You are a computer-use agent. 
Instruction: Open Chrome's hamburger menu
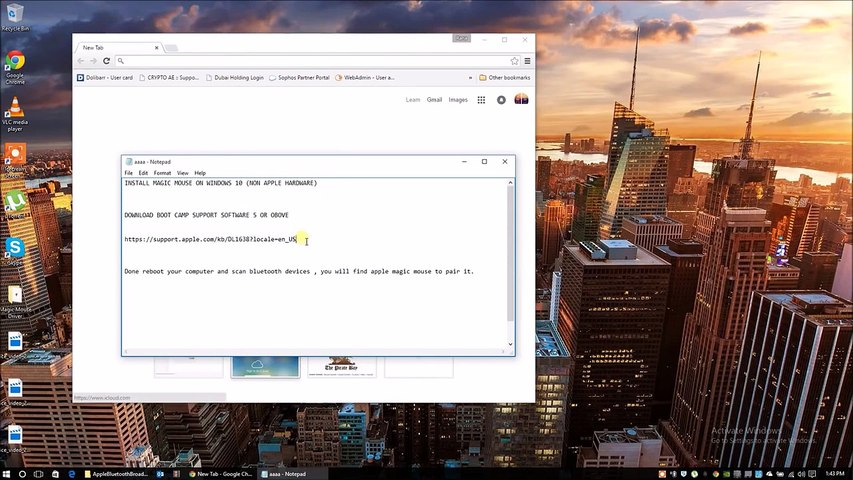[x=527, y=61]
